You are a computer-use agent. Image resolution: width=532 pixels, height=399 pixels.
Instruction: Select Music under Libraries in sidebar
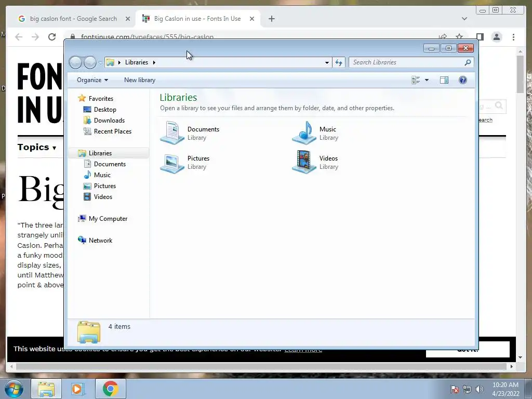point(102,175)
